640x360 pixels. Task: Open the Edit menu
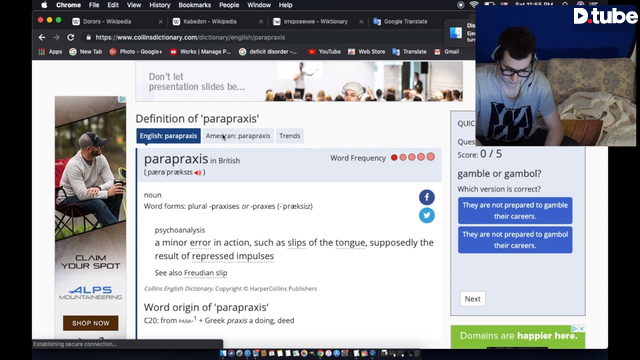click(113, 5)
